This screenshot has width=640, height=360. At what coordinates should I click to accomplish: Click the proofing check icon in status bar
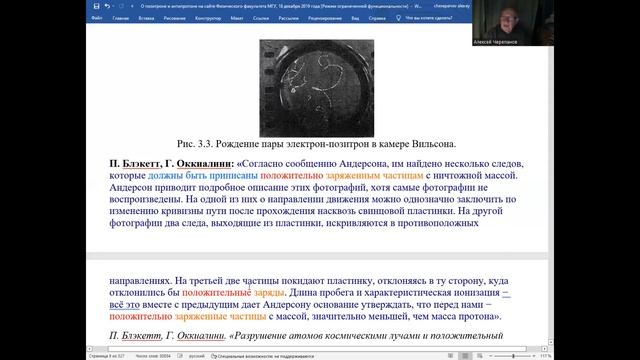pyautogui.click(x=180, y=356)
